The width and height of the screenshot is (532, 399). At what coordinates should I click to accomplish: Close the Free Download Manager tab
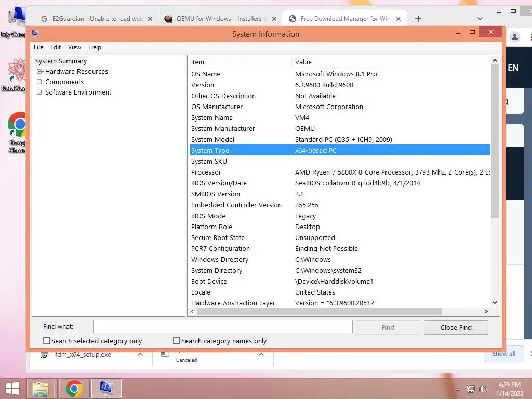pyautogui.click(x=398, y=19)
